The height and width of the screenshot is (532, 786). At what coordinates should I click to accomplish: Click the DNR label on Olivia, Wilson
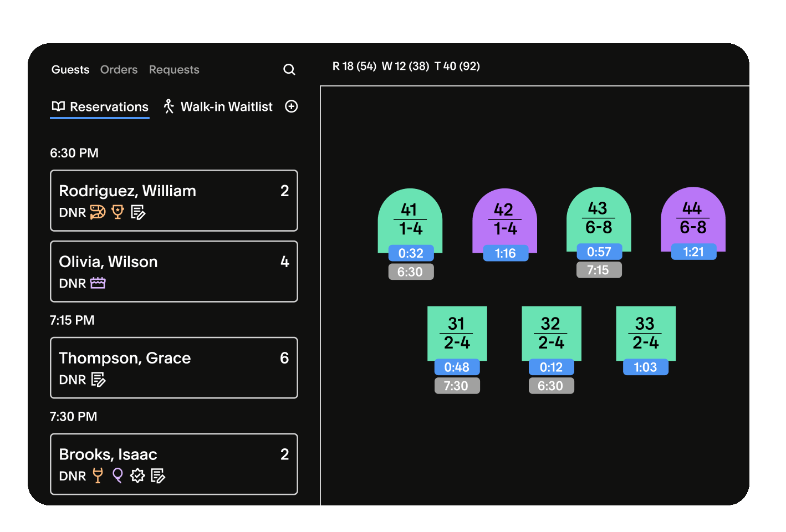coord(73,283)
